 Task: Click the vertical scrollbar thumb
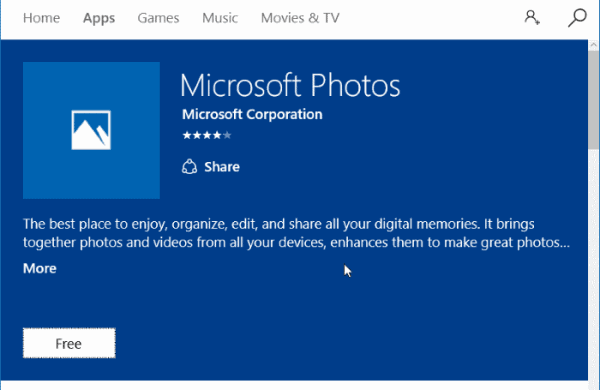pyautogui.click(x=593, y=100)
